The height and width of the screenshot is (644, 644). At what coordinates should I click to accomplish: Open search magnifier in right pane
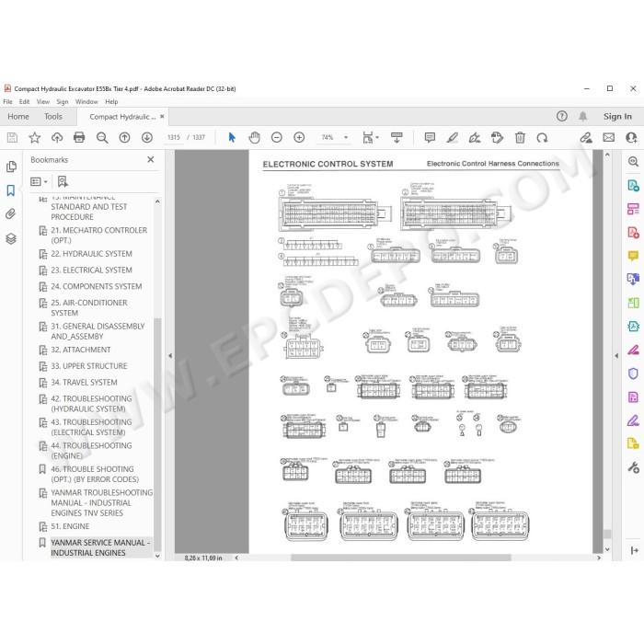633,161
